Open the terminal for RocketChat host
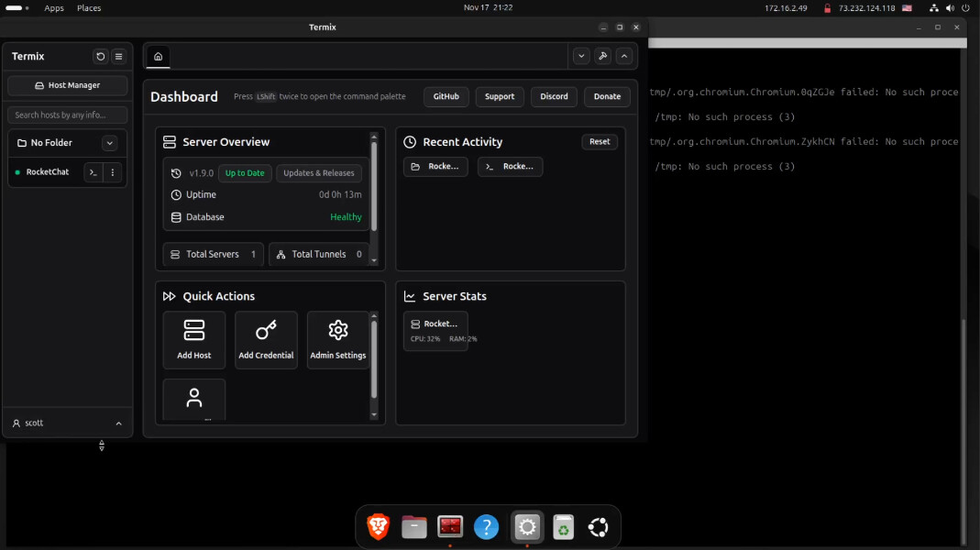This screenshot has width=980, height=550. click(94, 172)
